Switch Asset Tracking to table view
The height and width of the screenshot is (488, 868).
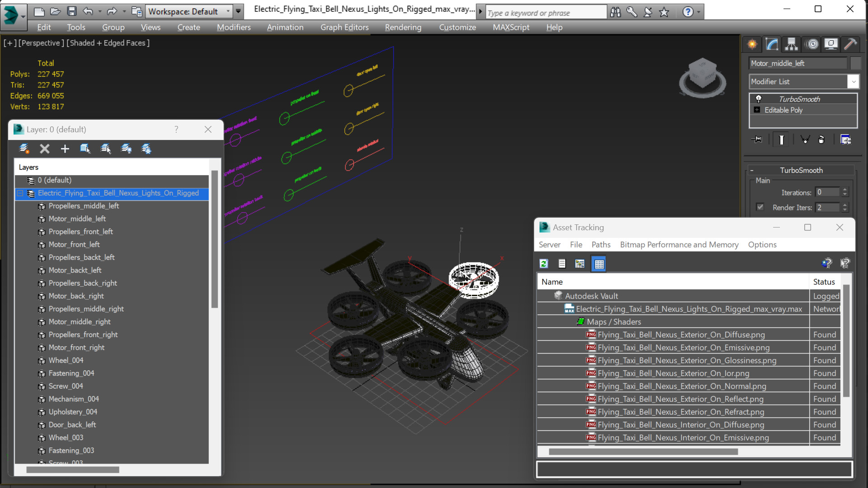[599, 264]
